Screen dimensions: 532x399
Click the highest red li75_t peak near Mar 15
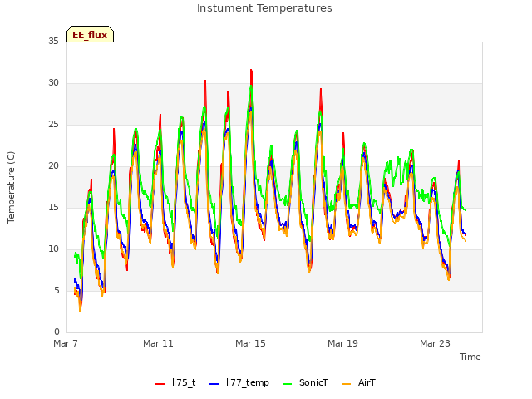tap(251, 70)
